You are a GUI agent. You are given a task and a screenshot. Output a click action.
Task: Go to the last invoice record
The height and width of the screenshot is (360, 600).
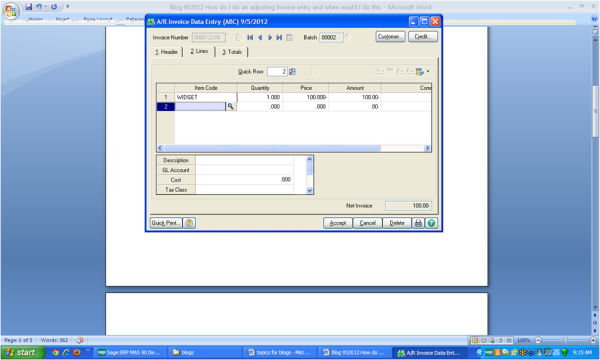tap(279, 37)
